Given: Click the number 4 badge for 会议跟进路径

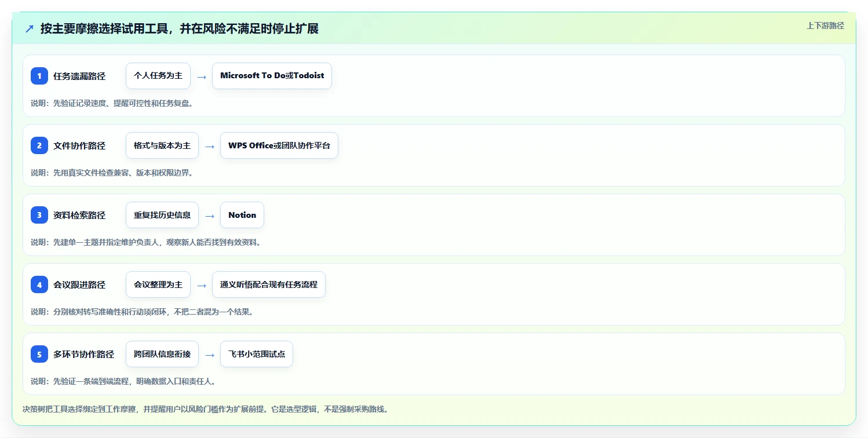Looking at the screenshot, I should tap(39, 284).
